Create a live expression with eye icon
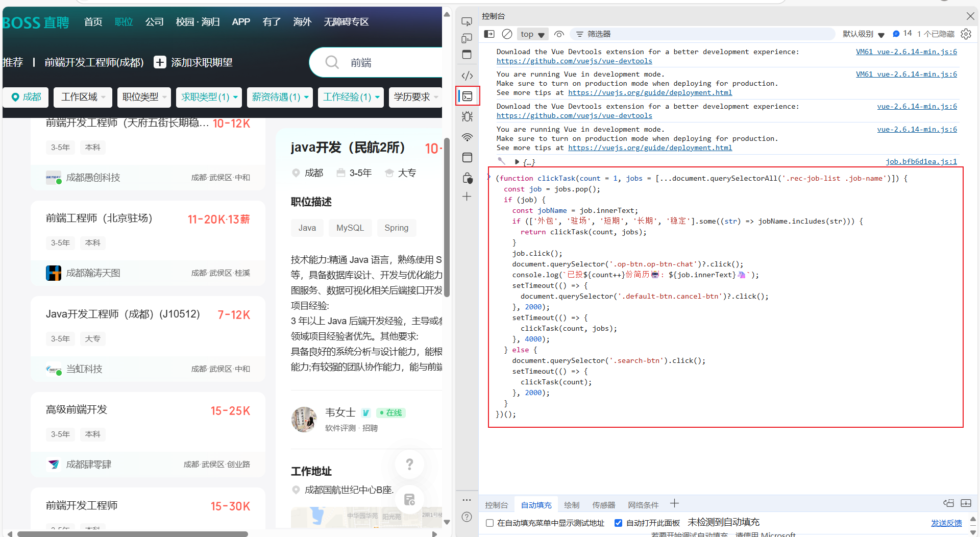 pyautogui.click(x=559, y=34)
